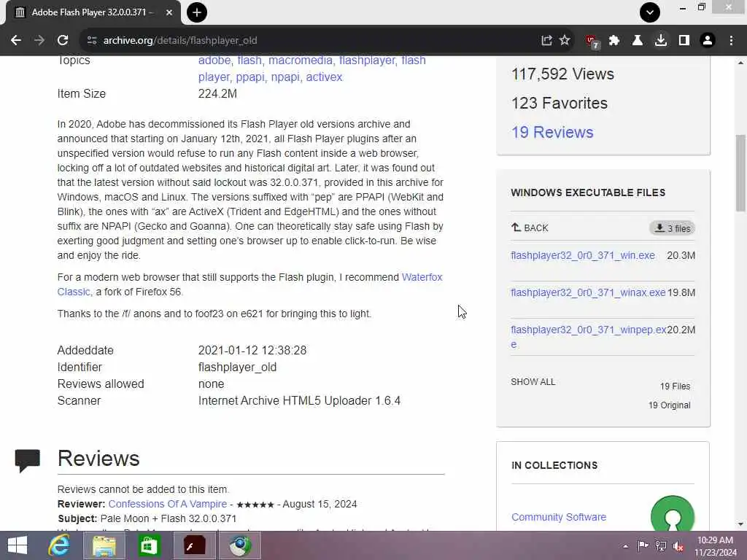Viewport: 747px width, 560px height.
Task: Open the Windows Start button
Action: tap(18, 545)
